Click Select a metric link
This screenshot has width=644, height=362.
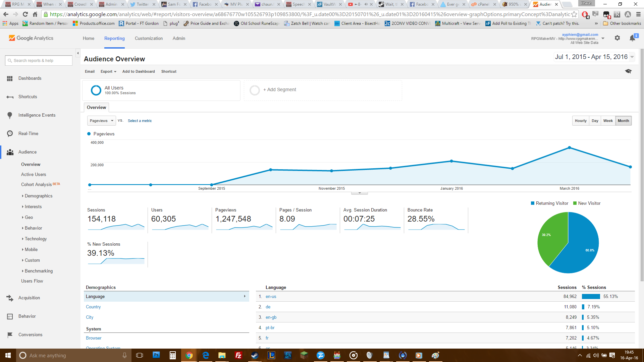[140, 121]
